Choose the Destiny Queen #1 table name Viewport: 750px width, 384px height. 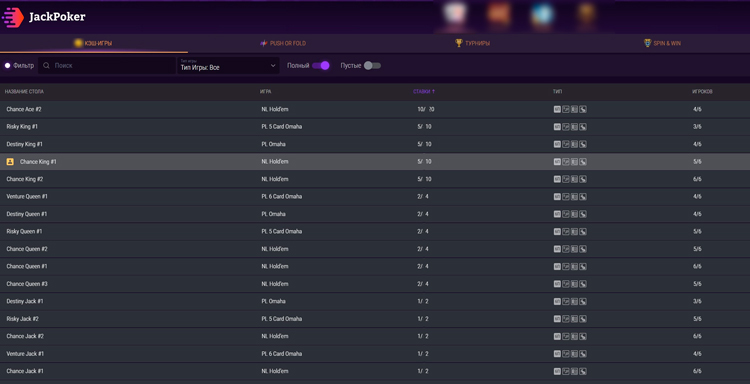point(26,214)
